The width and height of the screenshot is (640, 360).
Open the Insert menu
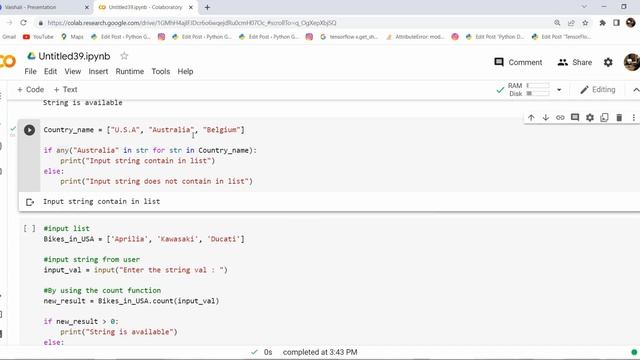click(98, 71)
